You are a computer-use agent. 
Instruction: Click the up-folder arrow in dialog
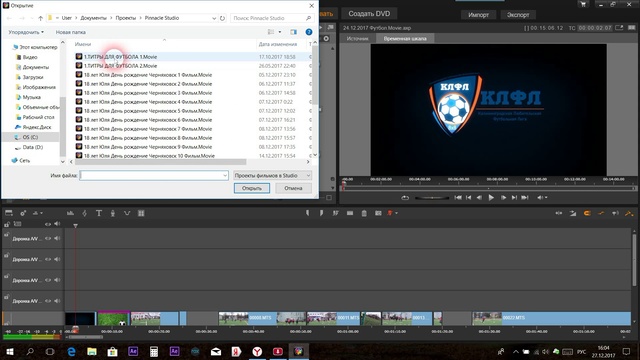click(40, 18)
